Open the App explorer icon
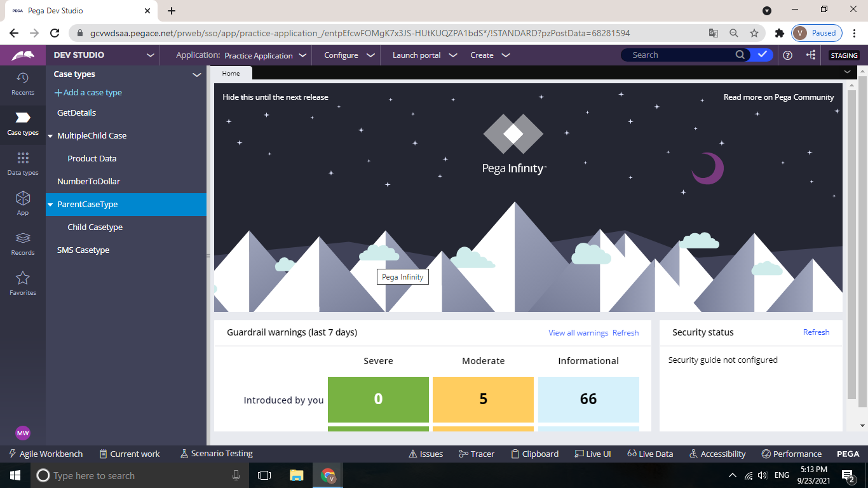 pyautogui.click(x=22, y=203)
